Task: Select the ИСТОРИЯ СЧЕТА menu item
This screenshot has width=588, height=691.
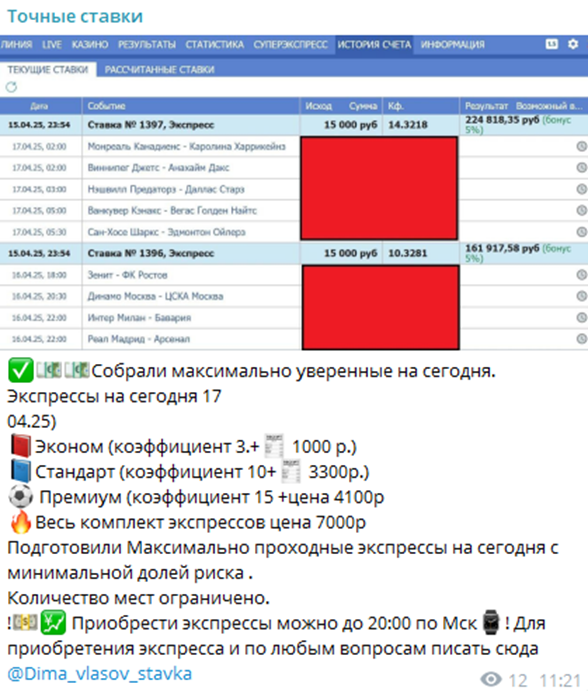Action: point(374,45)
